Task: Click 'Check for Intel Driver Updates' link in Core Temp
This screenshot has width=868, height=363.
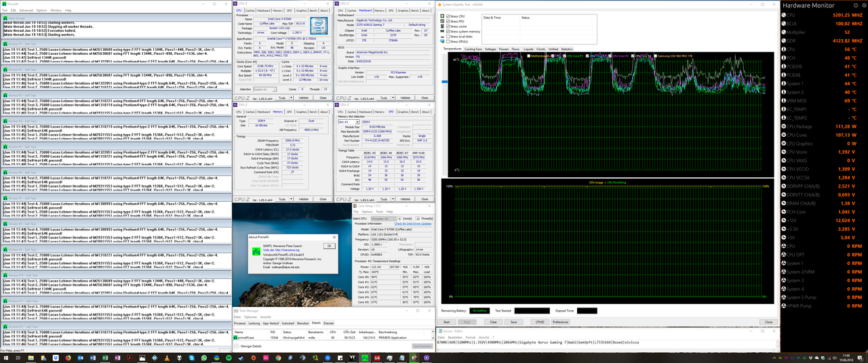Action: point(413,223)
